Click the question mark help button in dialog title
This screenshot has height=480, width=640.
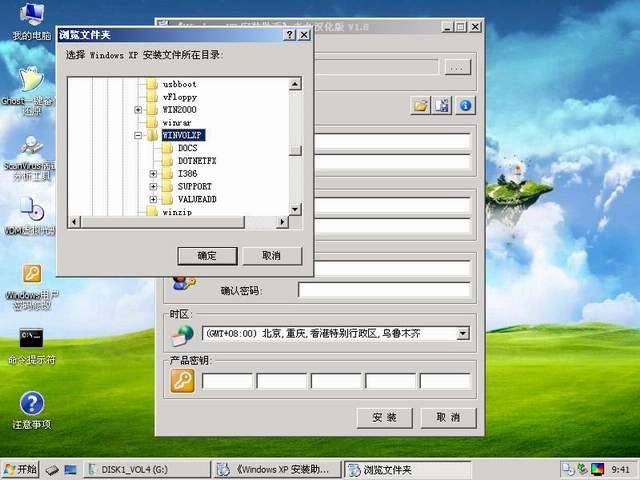(x=289, y=35)
